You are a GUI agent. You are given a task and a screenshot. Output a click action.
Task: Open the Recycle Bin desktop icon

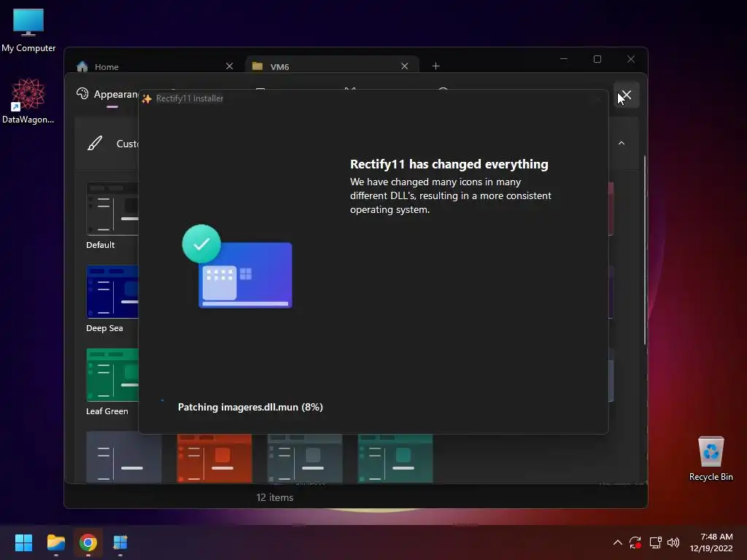click(x=711, y=459)
